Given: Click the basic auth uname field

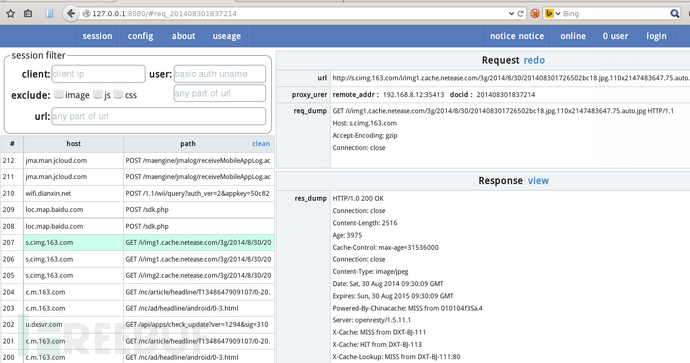Looking at the screenshot, I should point(220,74).
